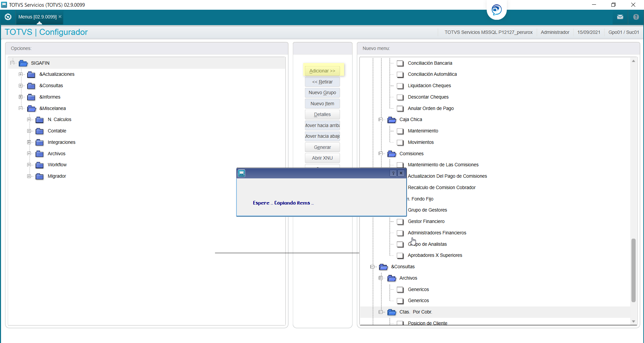The height and width of the screenshot is (343, 644).
Task: Check the Movimientos checkbox
Action: click(400, 142)
